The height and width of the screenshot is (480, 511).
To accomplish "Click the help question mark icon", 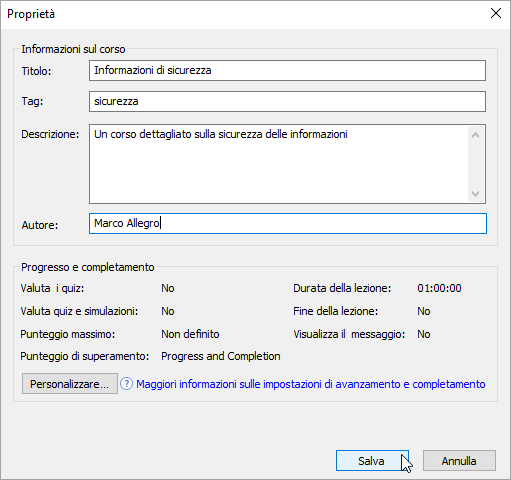I will (x=126, y=384).
